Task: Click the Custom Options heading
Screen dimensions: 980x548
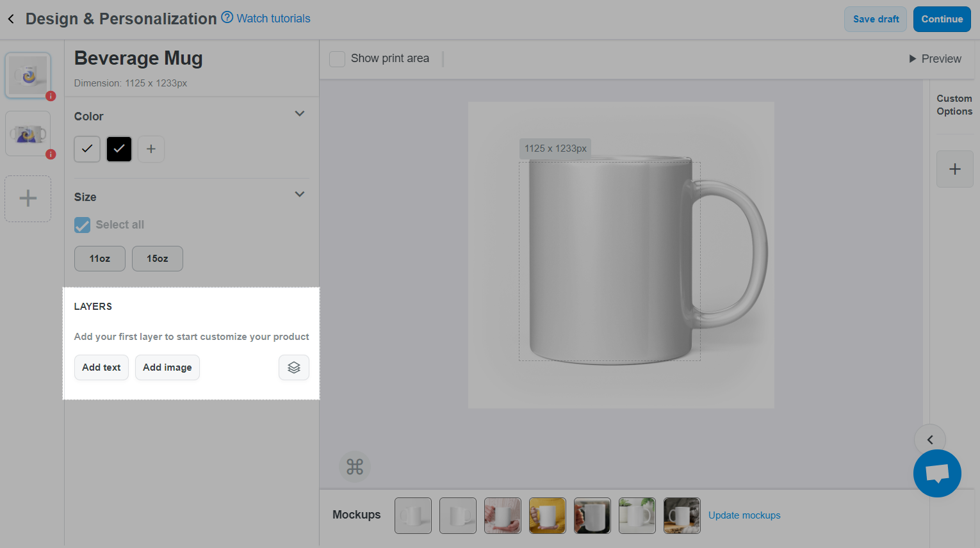Action: pos(954,105)
